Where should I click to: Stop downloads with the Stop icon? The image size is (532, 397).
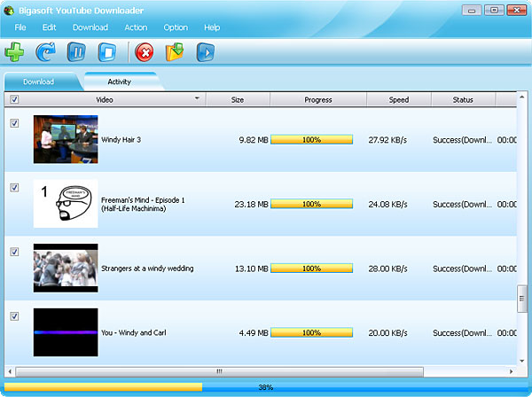click(x=107, y=52)
